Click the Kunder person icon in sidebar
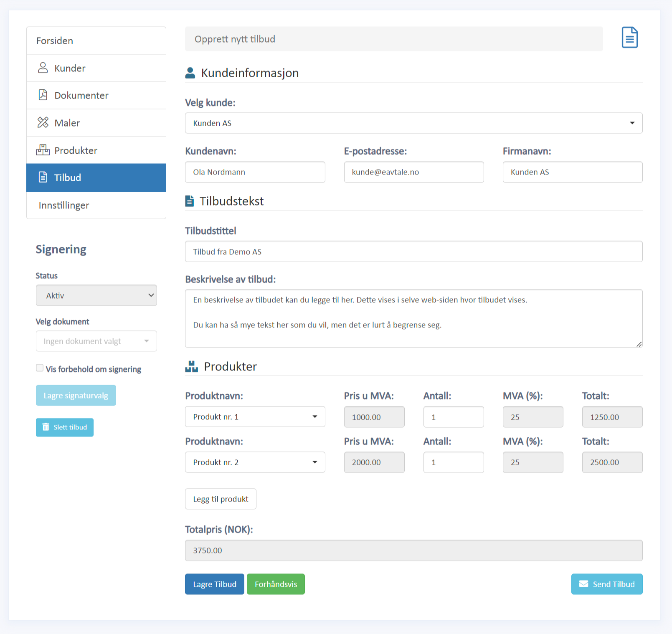 coord(43,68)
